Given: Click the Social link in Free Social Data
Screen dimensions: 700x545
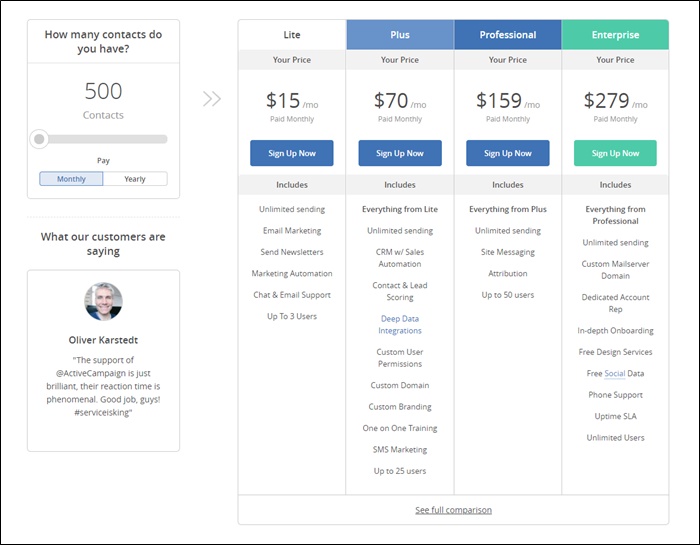Looking at the screenshot, I should [x=615, y=373].
